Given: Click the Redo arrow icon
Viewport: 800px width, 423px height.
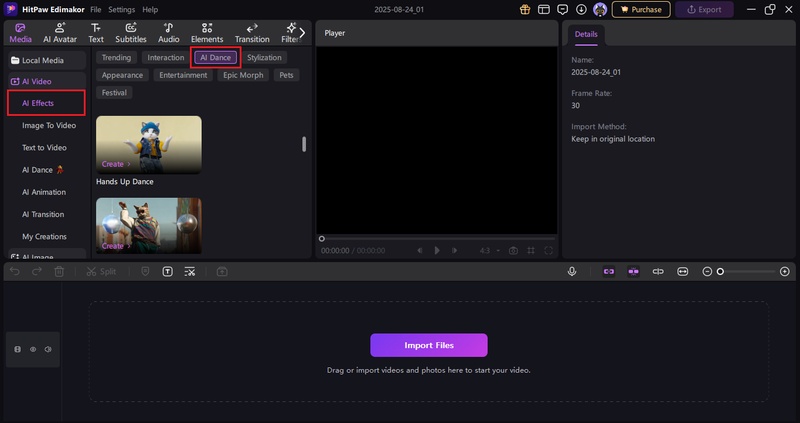Looking at the screenshot, I should [x=37, y=272].
